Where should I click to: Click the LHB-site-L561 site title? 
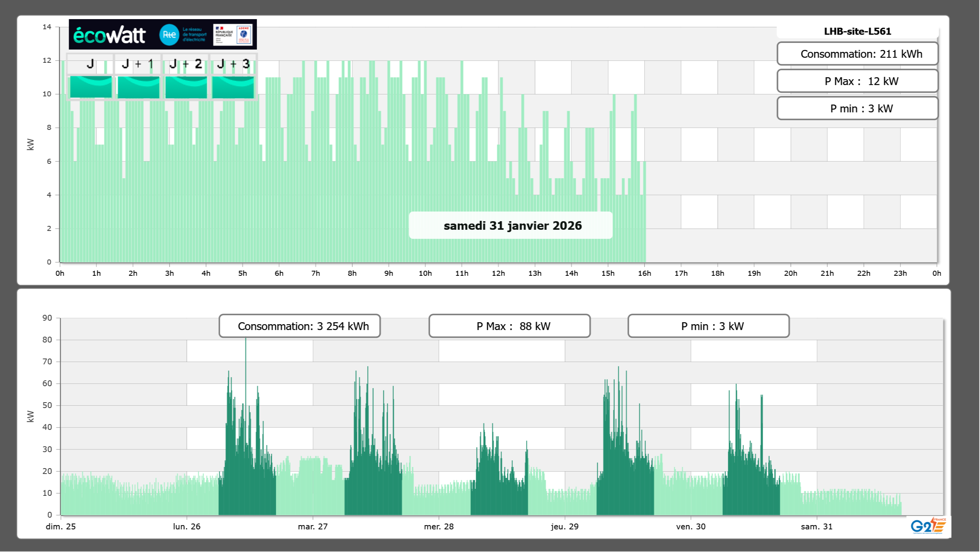857,31
